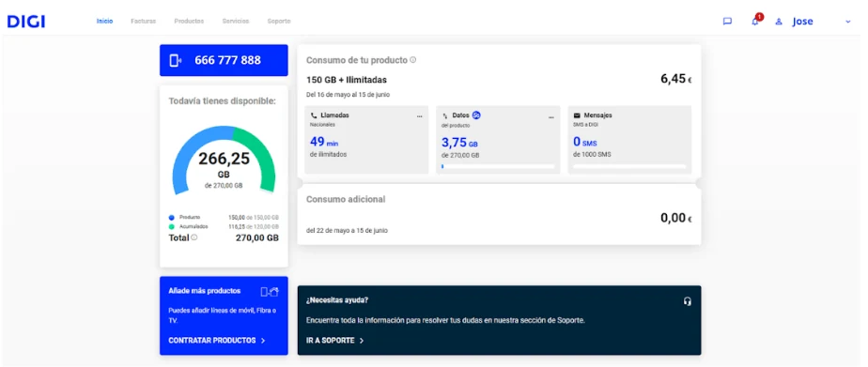
Task: Click the info icon next to Total
Action: tap(194, 237)
